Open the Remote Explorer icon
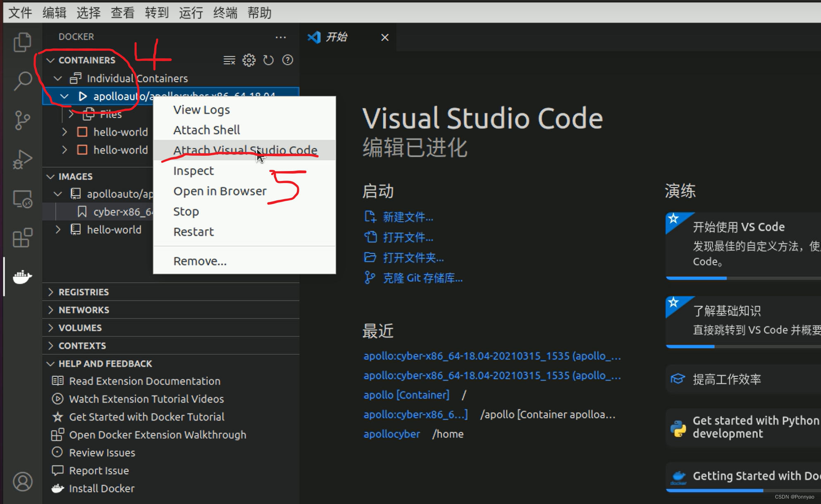Screen dimensions: 821x504 click(22, 198)
